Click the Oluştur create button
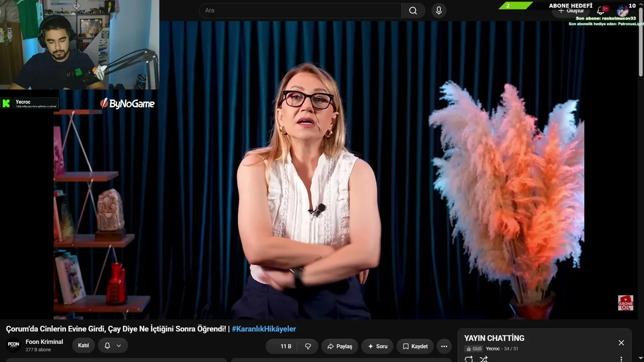This screenshot has width=644, height=362. click(571, 11)
